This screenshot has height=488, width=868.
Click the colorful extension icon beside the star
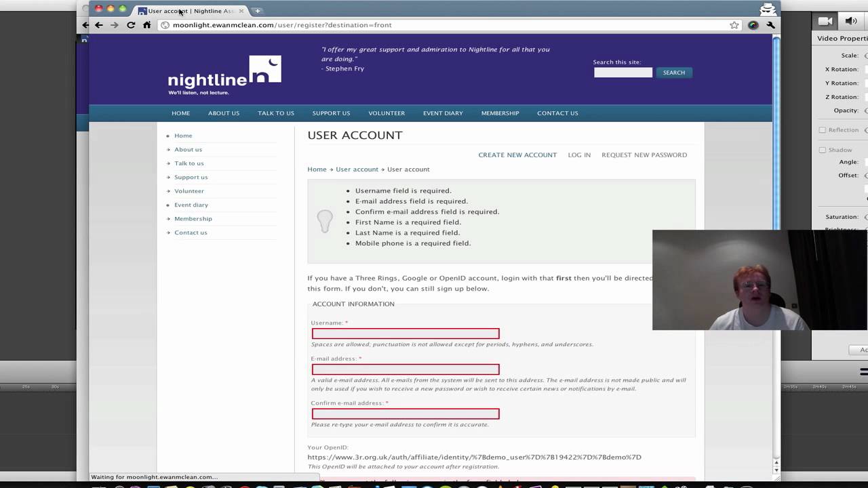click(x=753, y=25)
